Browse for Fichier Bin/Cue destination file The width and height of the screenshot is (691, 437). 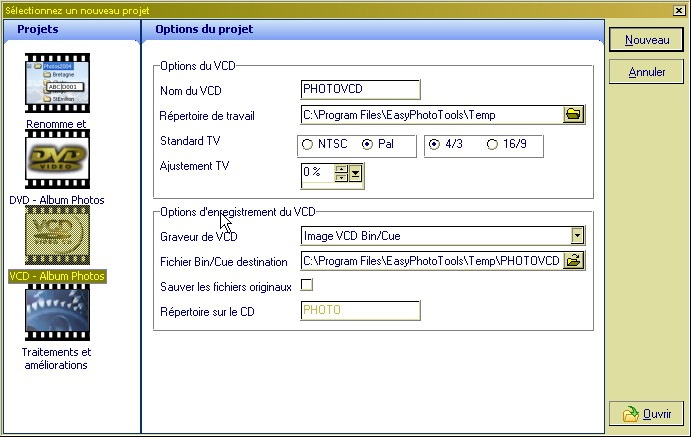tap(573, 261)
